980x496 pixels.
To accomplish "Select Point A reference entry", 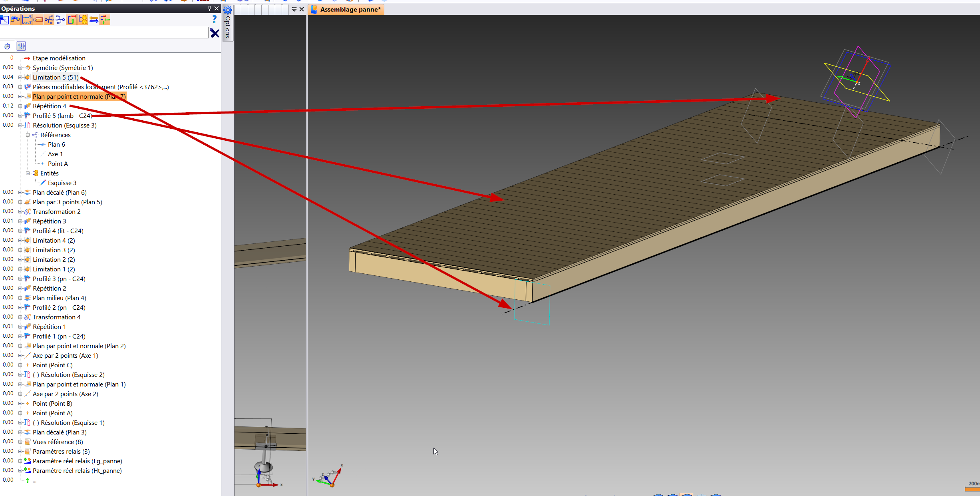I will click(58, 164).
